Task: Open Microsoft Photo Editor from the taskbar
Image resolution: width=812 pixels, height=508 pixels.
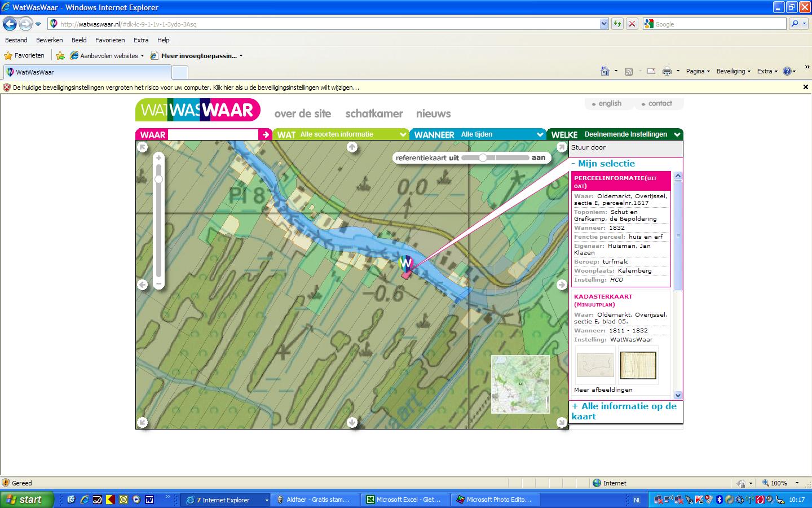Action: 496,500
